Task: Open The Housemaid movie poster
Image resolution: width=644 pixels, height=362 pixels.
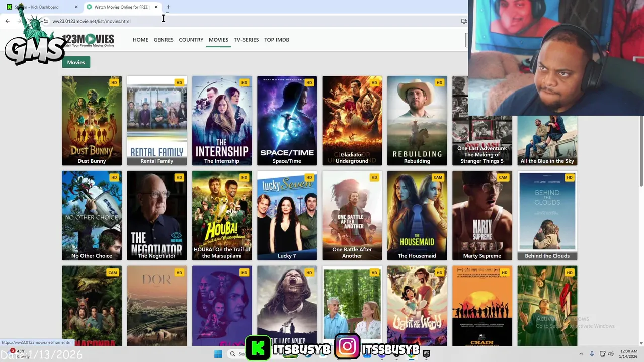Action: 417,216
